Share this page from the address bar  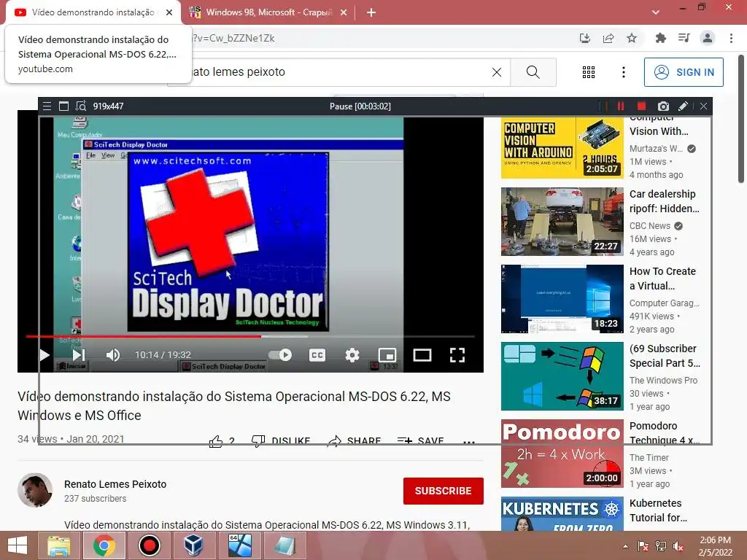[608, 38]
